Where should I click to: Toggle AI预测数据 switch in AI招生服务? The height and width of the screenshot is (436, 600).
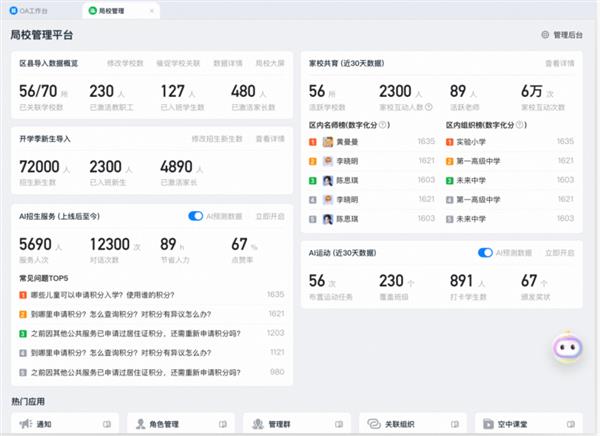pyautogui.click(x=196, y=215)
